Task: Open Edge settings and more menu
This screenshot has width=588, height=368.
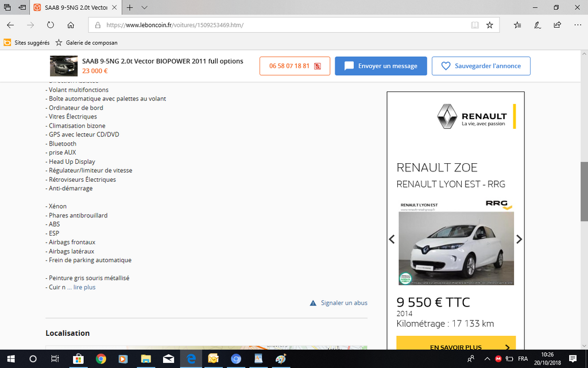Action: 578,25
